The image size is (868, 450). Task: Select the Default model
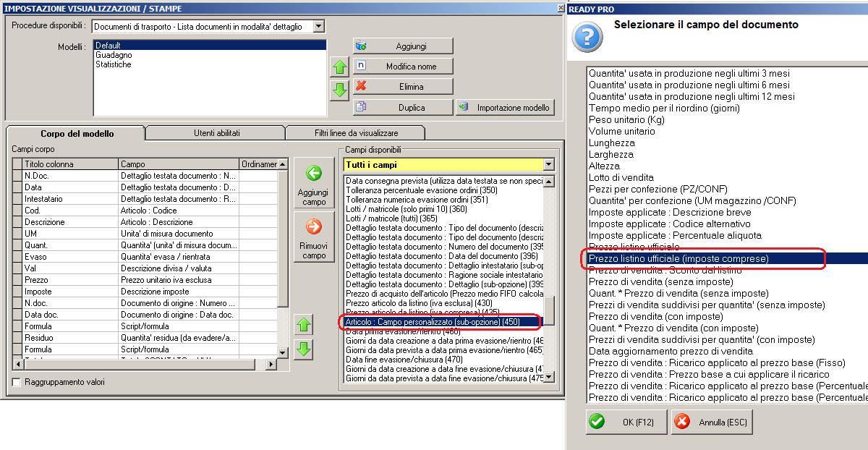[210, 46]
